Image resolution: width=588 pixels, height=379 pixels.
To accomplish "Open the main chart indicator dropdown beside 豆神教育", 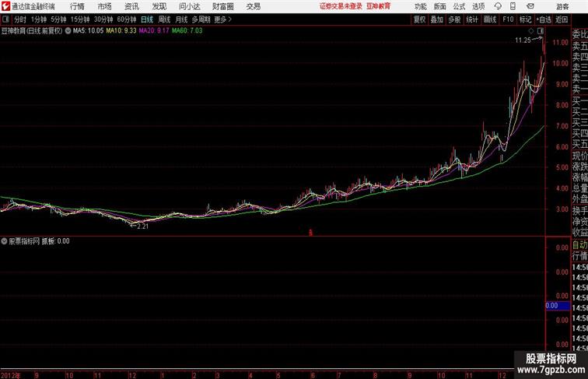I will click(68, 31).
